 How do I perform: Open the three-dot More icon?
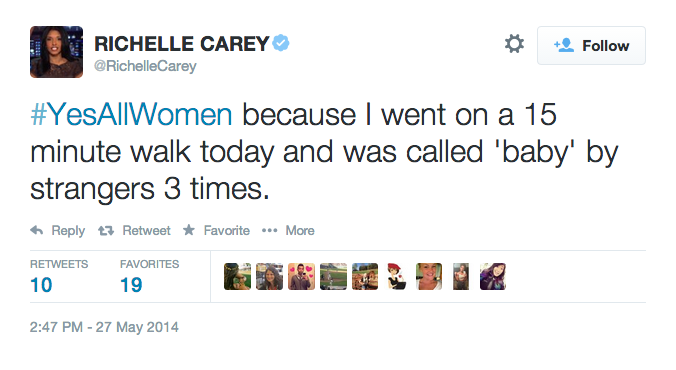click(269, 231)
